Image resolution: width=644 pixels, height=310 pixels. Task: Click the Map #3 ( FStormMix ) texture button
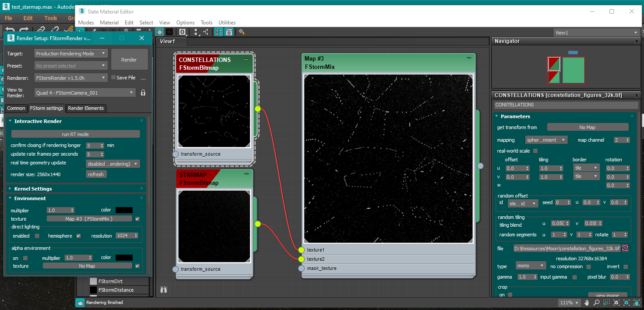pos(89,218)
